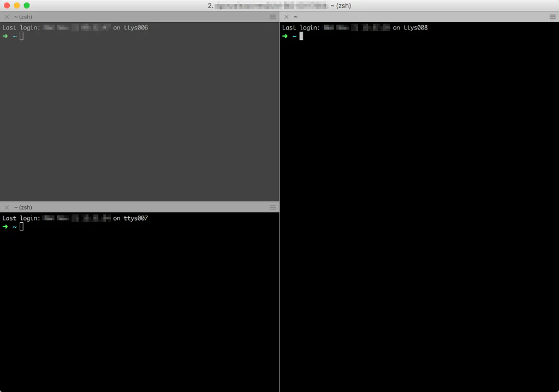Focus the ttys006 terminal pane body
The width and height of the screenshot is (559, 392).
(x=139, y=120)
